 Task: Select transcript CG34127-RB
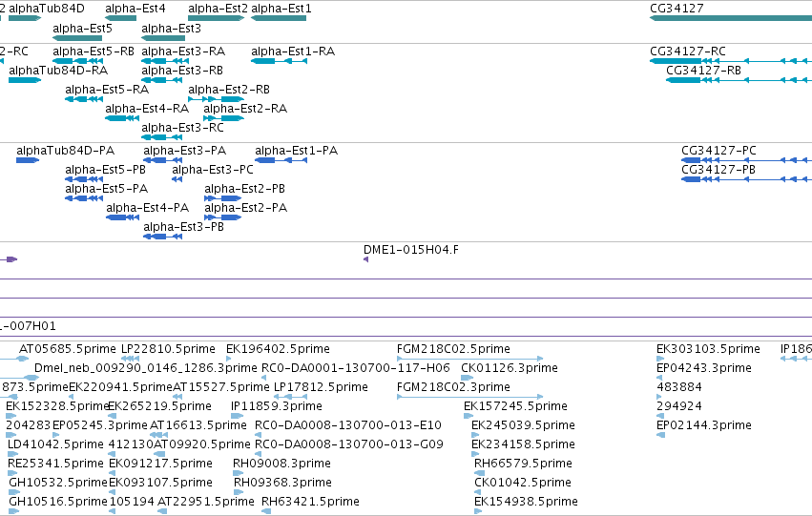pyautogui.click(x=739, y=80)
